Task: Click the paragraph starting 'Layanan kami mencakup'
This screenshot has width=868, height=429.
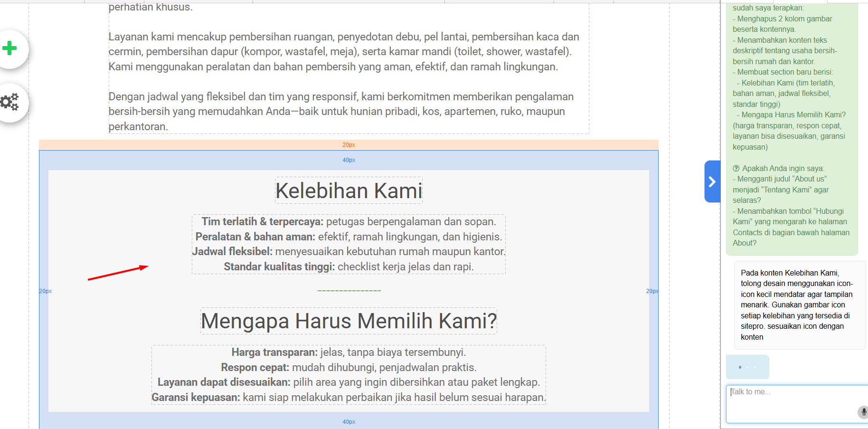Action: pyautogui.click(x=344, y=52)
